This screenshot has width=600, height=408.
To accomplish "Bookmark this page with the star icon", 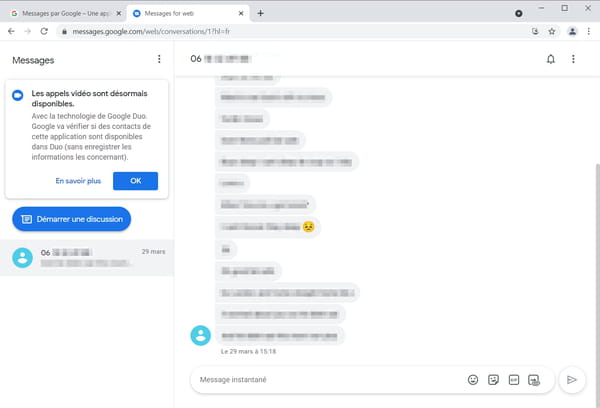I will point(551,31).
